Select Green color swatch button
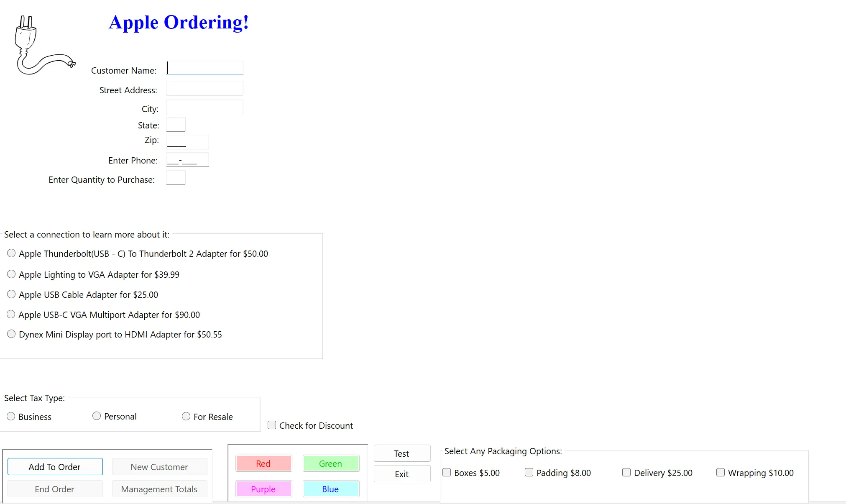 click(330, 463)
